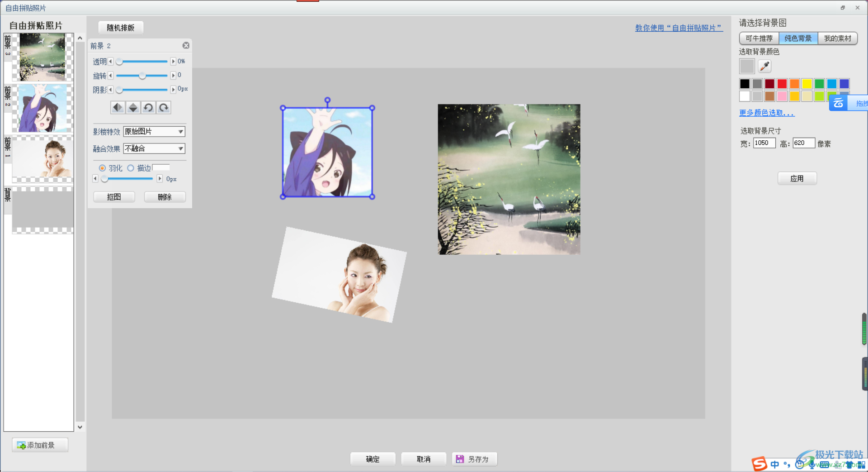Screen dimensions: 868x472
Task: Open Sogou voice input microphone
Action: click(812, 464)
